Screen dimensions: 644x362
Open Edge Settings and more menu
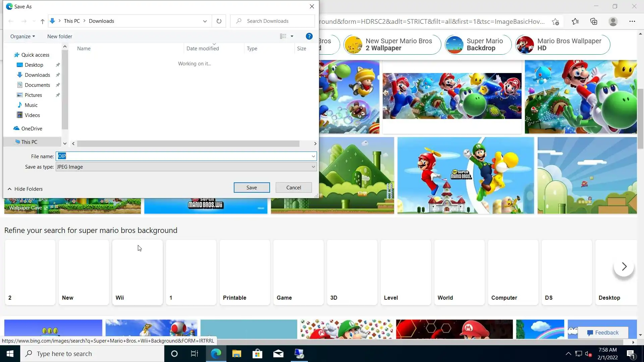click(x=632, y=21)
